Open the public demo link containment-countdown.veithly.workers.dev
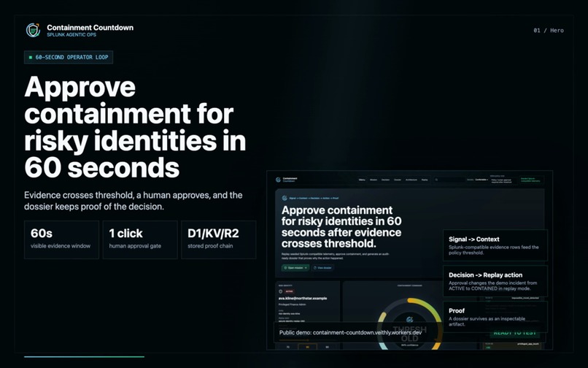The height and width of the screenshot is (368, 588). tap(368, 332)
